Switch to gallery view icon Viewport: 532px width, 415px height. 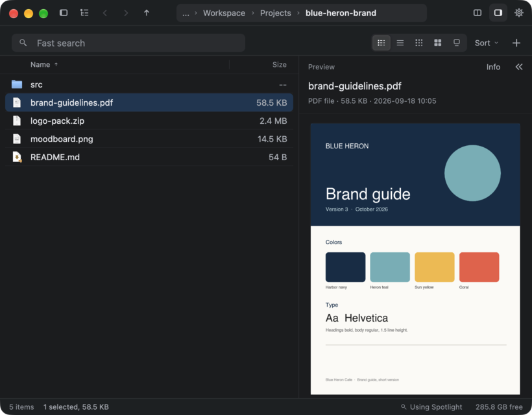point(457,43)
